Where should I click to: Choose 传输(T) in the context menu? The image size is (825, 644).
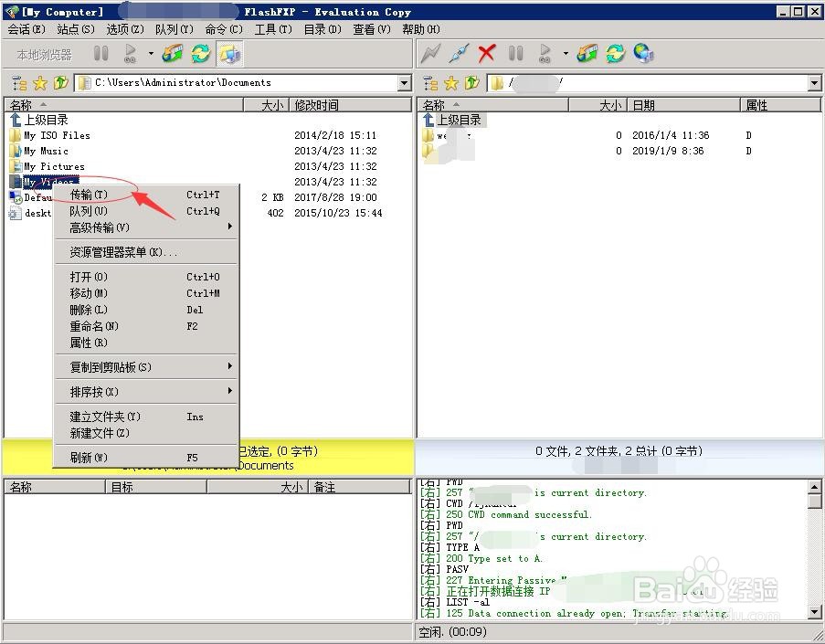pyautogui.click(x=146, y=195)
